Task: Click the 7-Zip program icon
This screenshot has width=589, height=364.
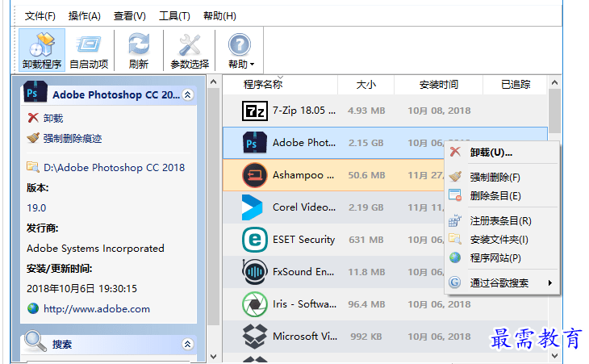Action: [x=255, y=111]
